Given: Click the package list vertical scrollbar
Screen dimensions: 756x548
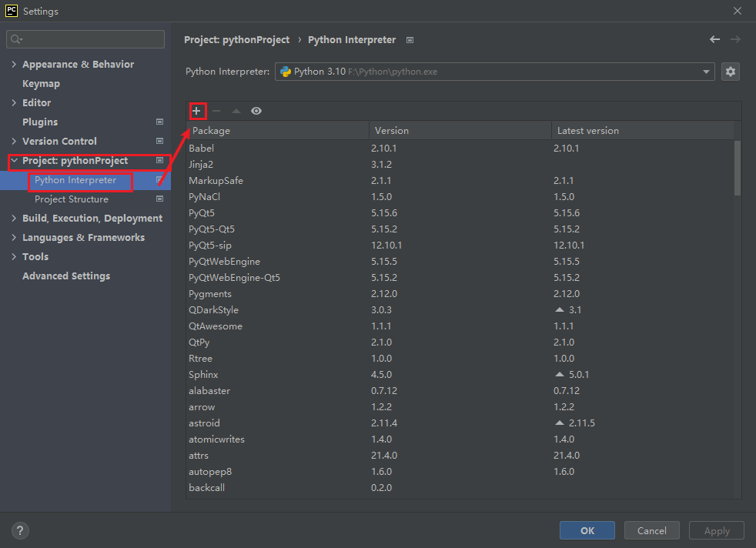Looking at the screenshot, I should click(738, 167).
